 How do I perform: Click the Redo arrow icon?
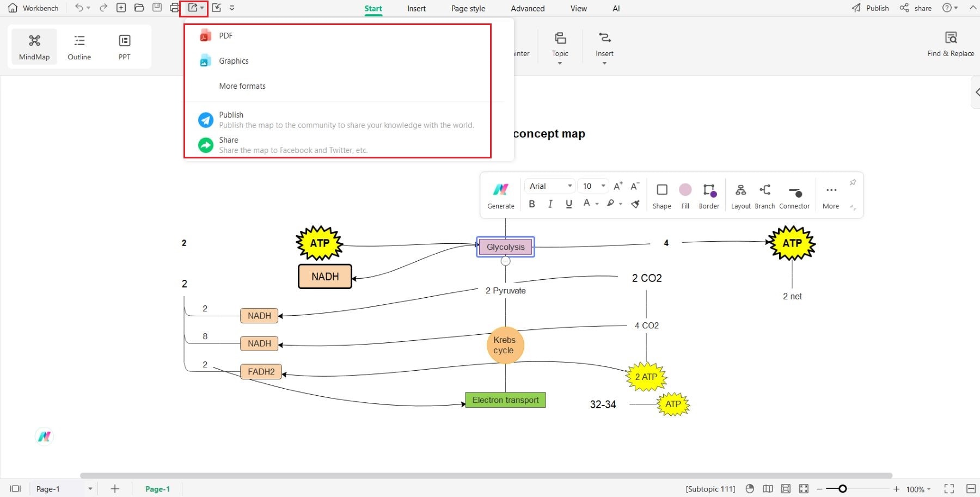103,8
